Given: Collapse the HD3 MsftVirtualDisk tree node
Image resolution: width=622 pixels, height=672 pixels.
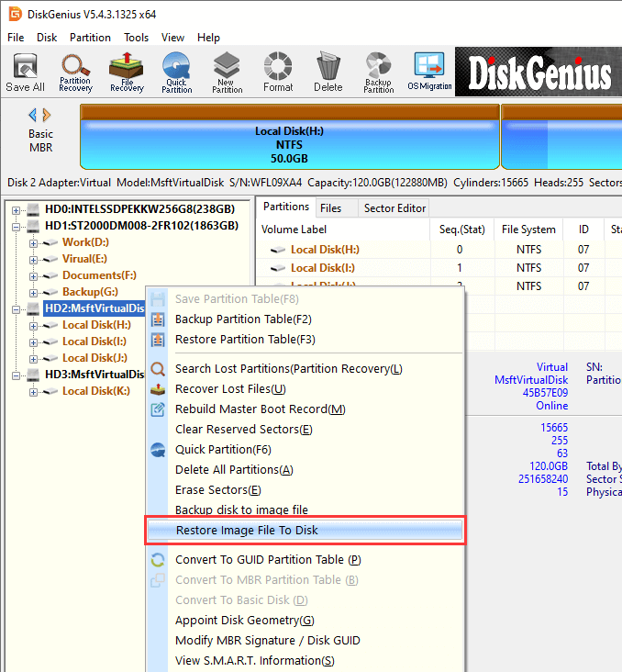Looking at the screenshot, I should coord(17,375).
